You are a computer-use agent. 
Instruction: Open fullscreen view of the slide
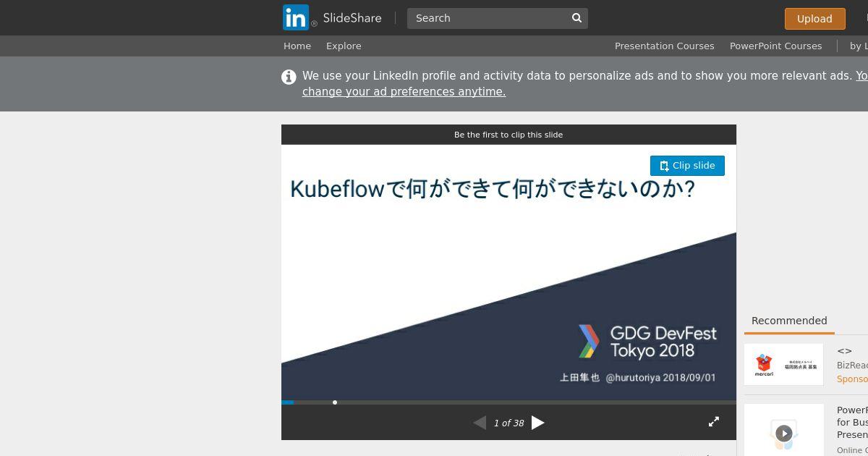[x=714, y=421]
